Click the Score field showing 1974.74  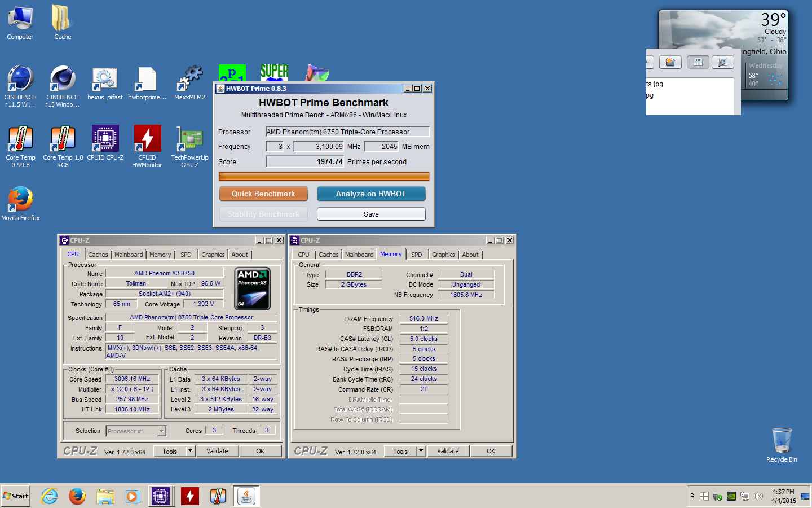[x=305, y=161]
